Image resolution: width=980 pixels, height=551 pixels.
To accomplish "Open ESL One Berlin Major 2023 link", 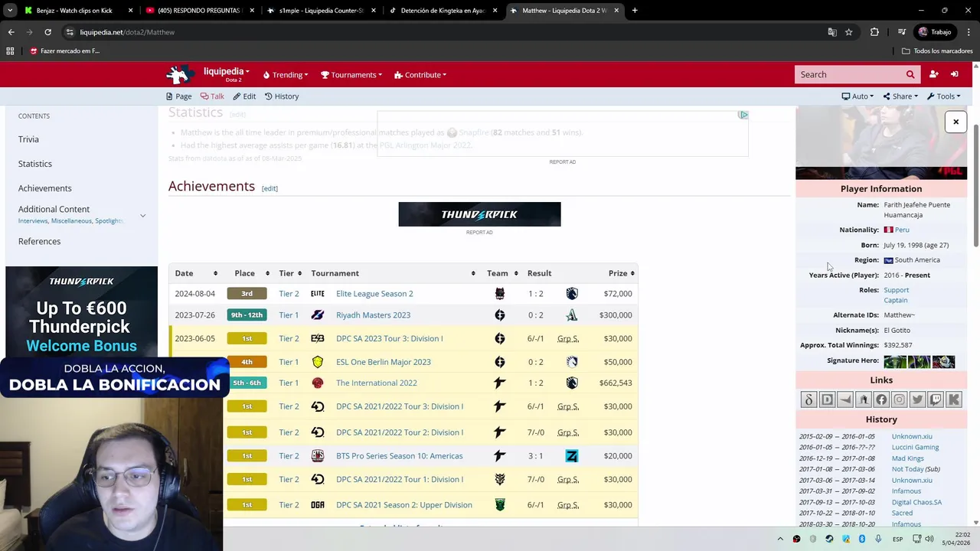I will point(383,362).
